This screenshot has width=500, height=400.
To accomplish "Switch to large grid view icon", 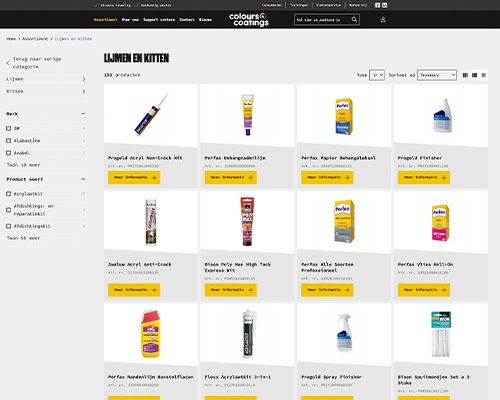I will point(465,75).
